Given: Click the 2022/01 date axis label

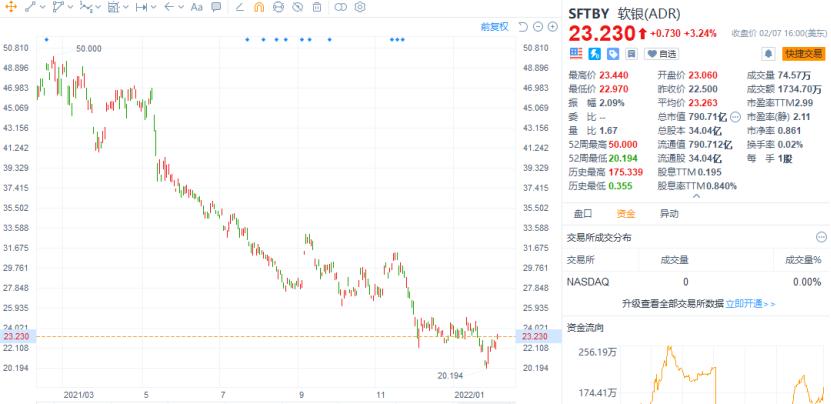Looking at the screenshot, I should point(469,395).
